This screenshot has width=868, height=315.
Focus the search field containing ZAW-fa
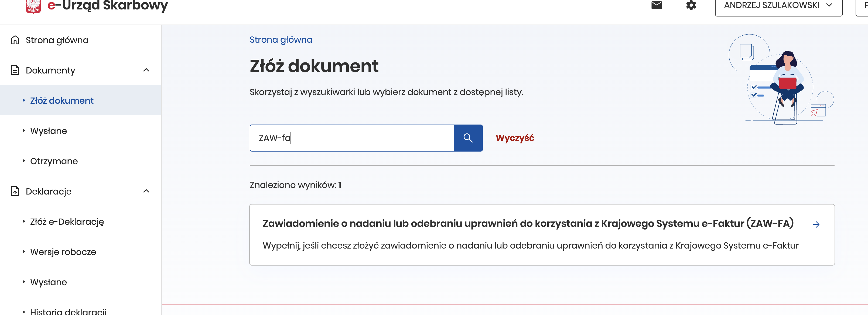[x=352, y=138]
